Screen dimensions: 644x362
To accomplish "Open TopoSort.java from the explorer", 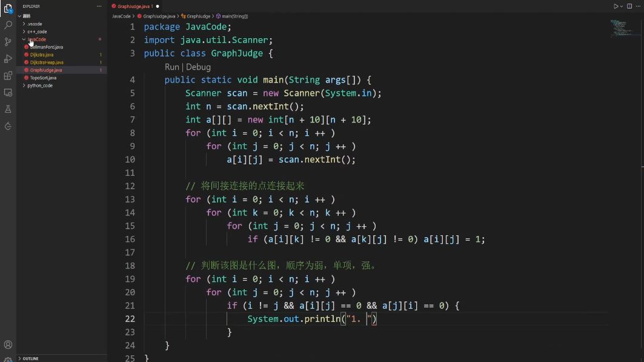I will point(43,78).
